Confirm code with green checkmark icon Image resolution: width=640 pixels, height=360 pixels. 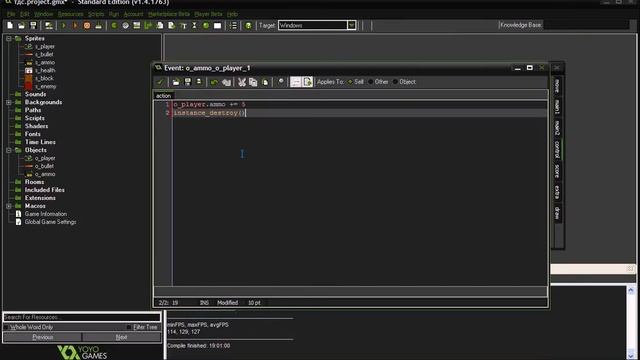[160, 82]
